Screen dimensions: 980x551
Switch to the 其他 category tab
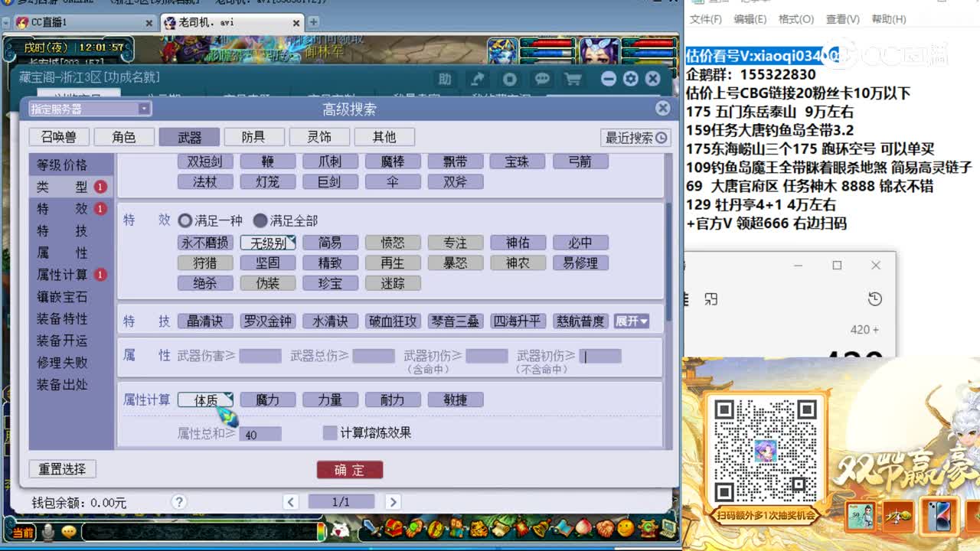tap(384, 137)
